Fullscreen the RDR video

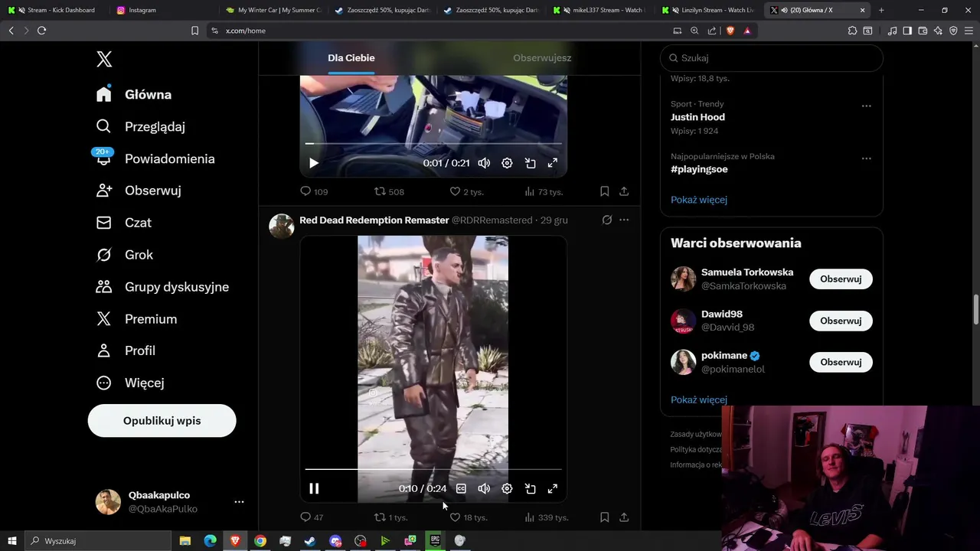(553, 488)
